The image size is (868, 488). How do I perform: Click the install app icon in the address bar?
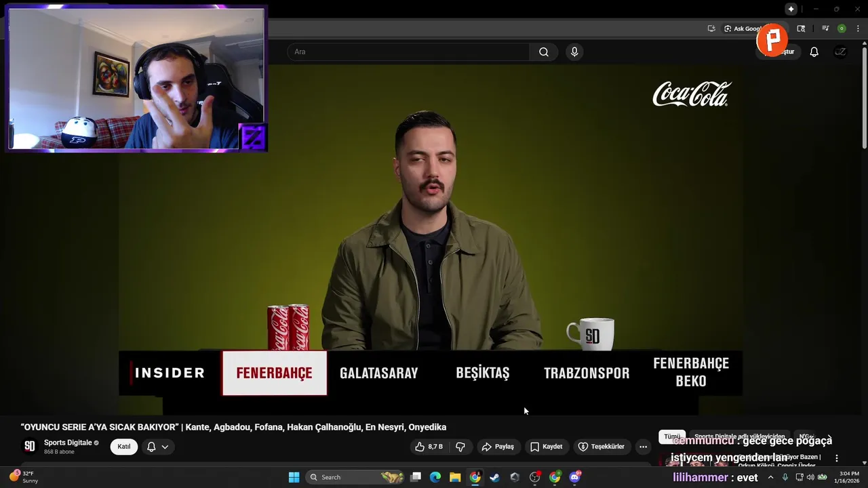pyautogui.click(x=711, y=28)
